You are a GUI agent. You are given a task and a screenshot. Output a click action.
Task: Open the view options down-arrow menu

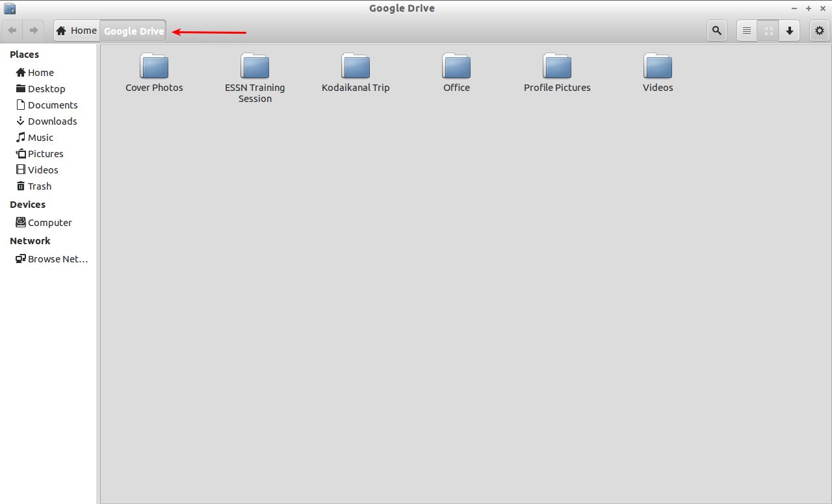(x=790, y=31)
